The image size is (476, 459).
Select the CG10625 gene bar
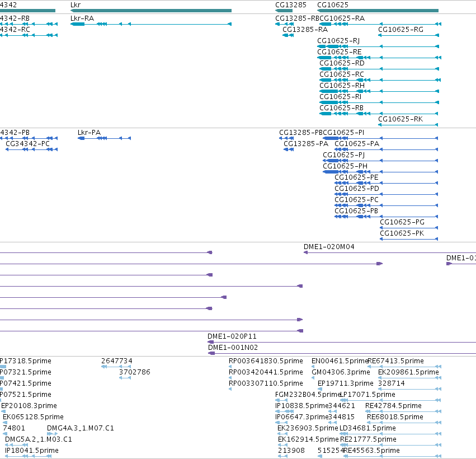378,11
